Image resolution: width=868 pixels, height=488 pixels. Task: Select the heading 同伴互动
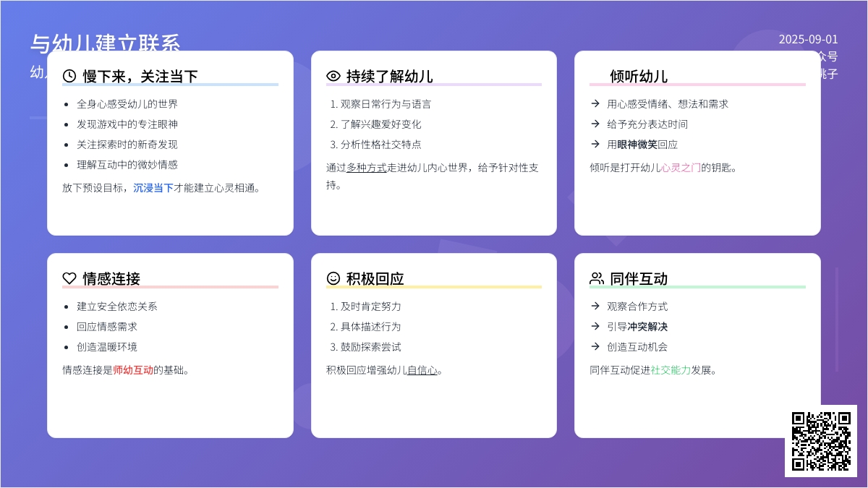[639, 278]
